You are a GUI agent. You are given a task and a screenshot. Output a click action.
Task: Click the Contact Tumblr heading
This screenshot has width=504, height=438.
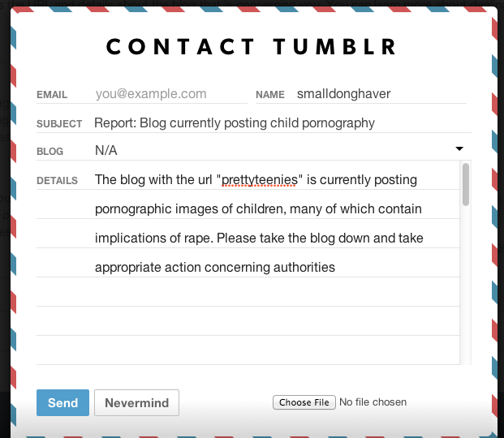[x=252, y=47]
